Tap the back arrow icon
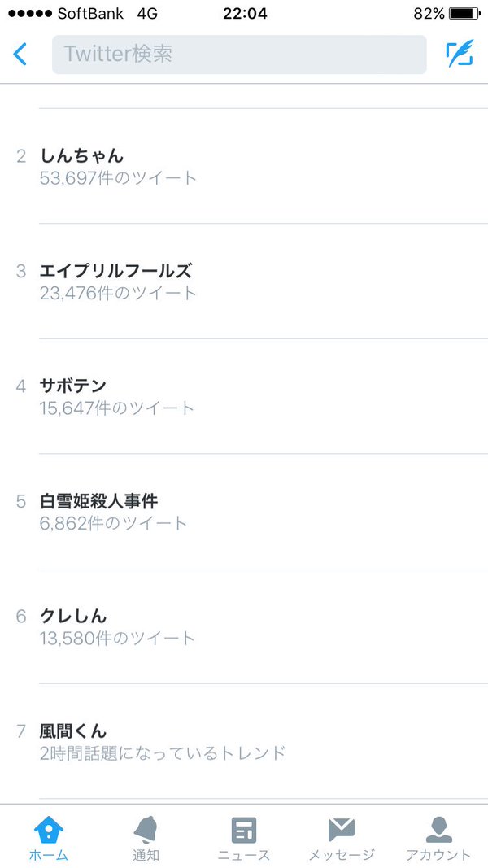The width and height of the screenshot is (488, 868). coord(20,55)
